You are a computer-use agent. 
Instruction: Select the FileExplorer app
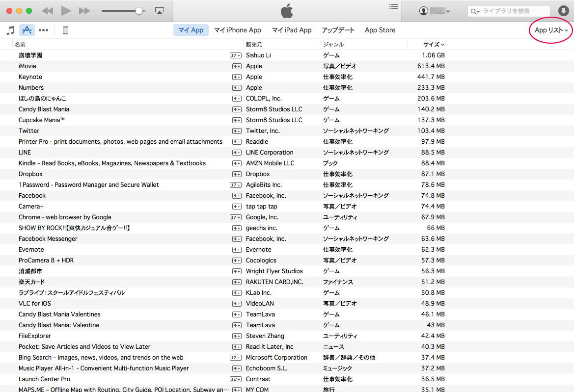(x=35, y=336)
